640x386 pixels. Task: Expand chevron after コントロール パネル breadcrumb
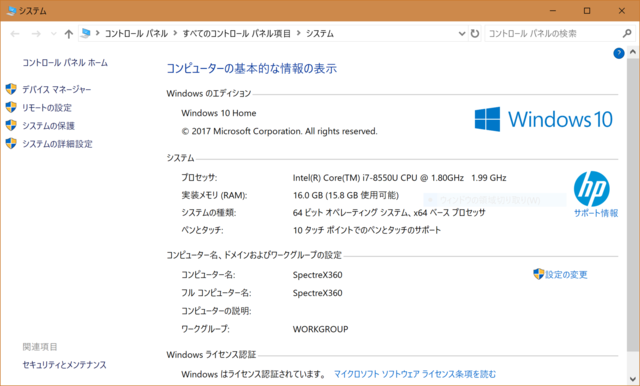coord(175,33)
